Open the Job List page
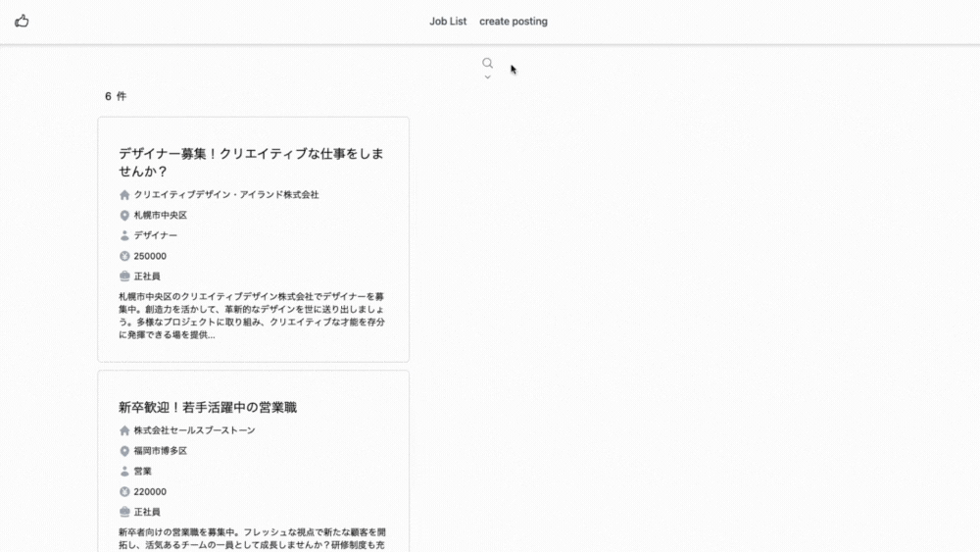The width and height of the screenshot is (980, 552). 448,22
